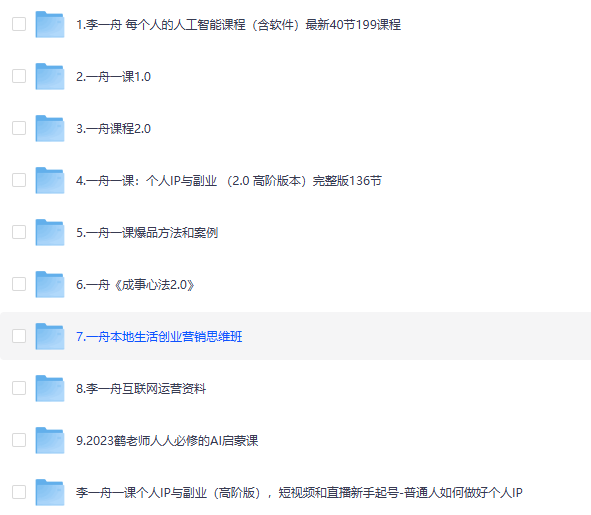591x515 pixels.
Task: Select the checkbox beside 3.一舟课程2.0
Action: (19, 128)
